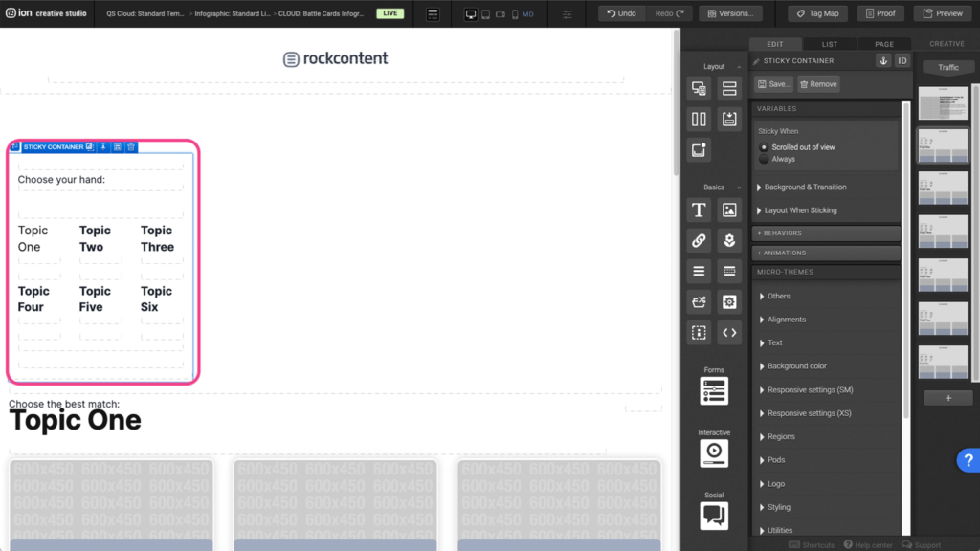Image resolution: width=980 pixels, height=551 pixels.
Task: Select the three-bar list element tool
Action: click(699, 271)
